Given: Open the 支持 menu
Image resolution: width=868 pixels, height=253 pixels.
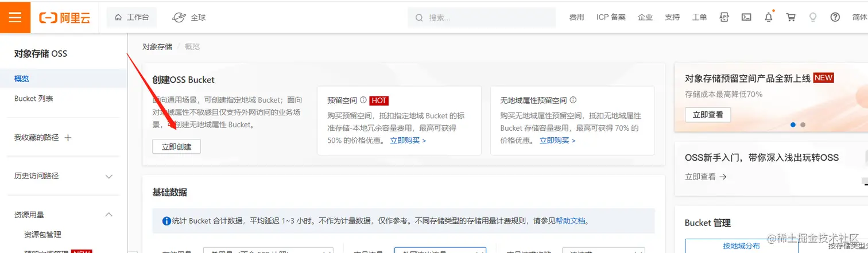Looking at the screenshot, I should pyautogui.click(x=672, y=17).
